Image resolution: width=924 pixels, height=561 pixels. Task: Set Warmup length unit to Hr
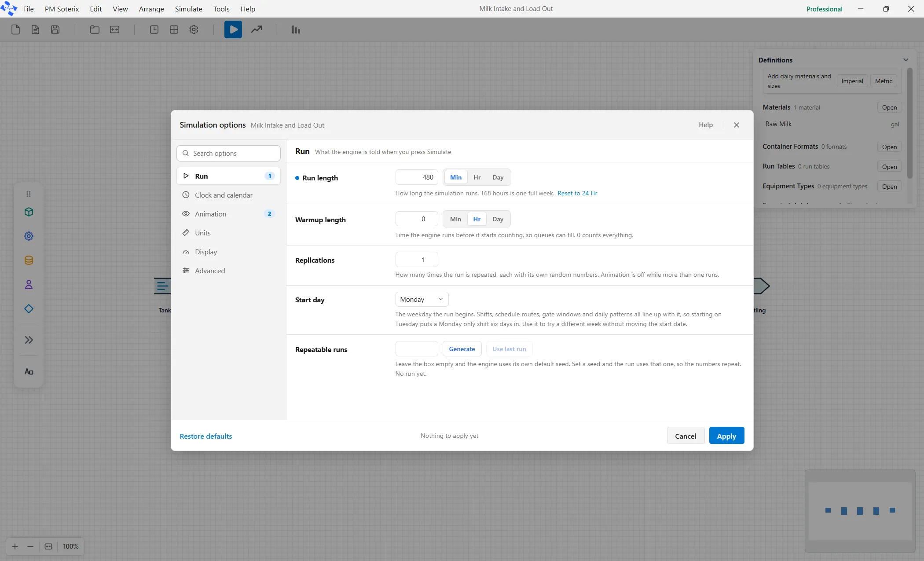477,219
